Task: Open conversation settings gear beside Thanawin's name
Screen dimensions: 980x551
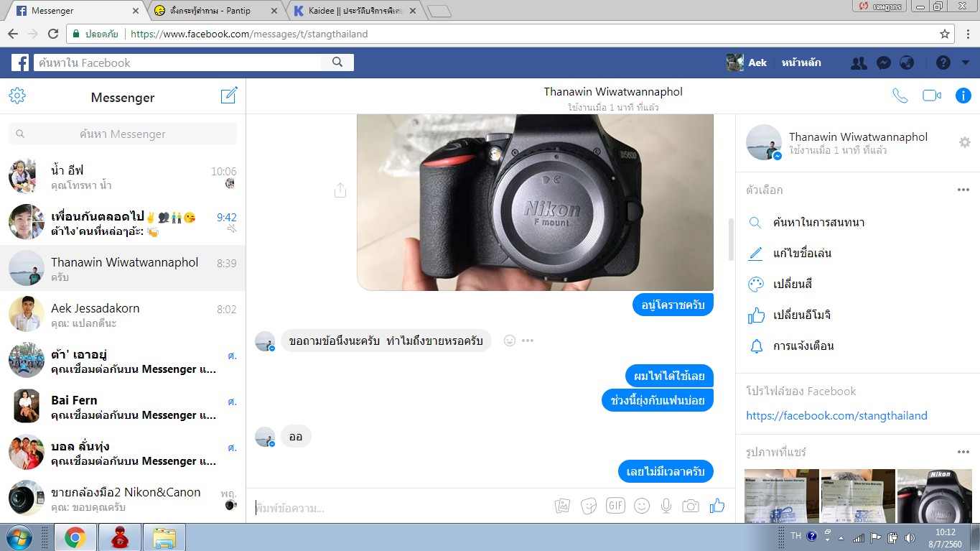Action: [965, 142]
